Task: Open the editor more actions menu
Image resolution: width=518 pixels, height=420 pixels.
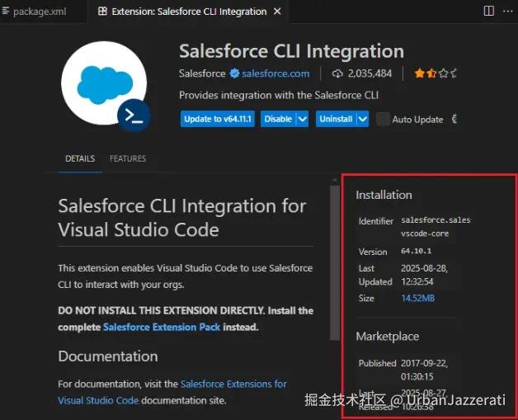Action: tap(508, 12)
